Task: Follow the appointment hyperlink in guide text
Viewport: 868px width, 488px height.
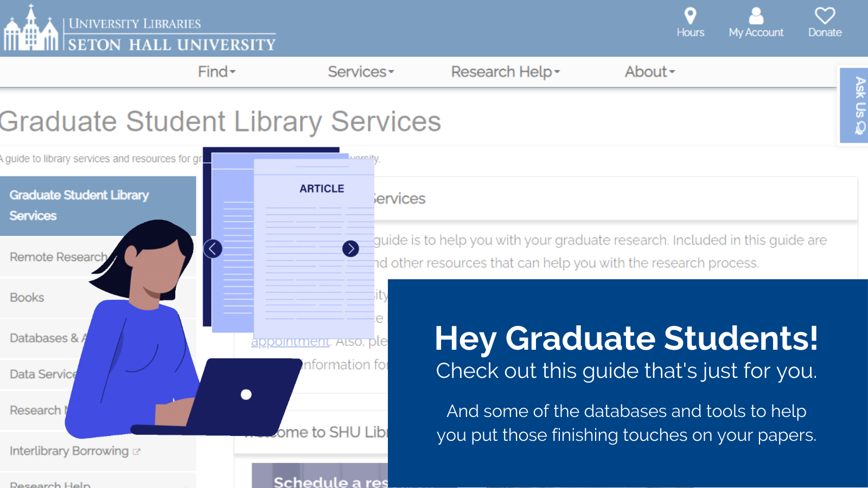Action: (290, 342)
